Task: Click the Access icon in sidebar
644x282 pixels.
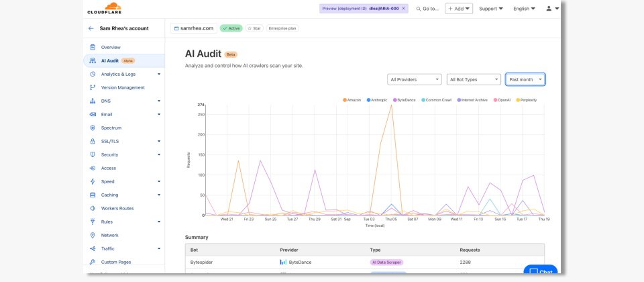Action: pos(92,168)
